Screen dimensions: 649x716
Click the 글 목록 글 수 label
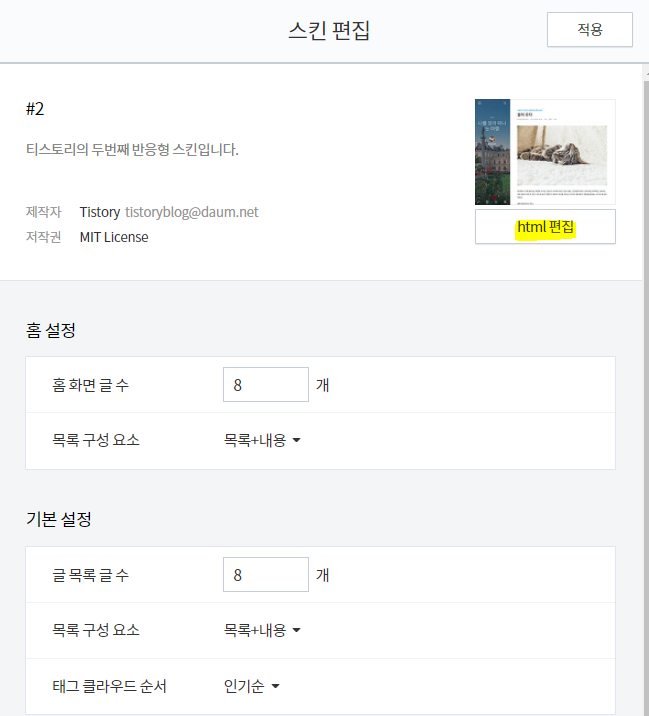[90, 575]
